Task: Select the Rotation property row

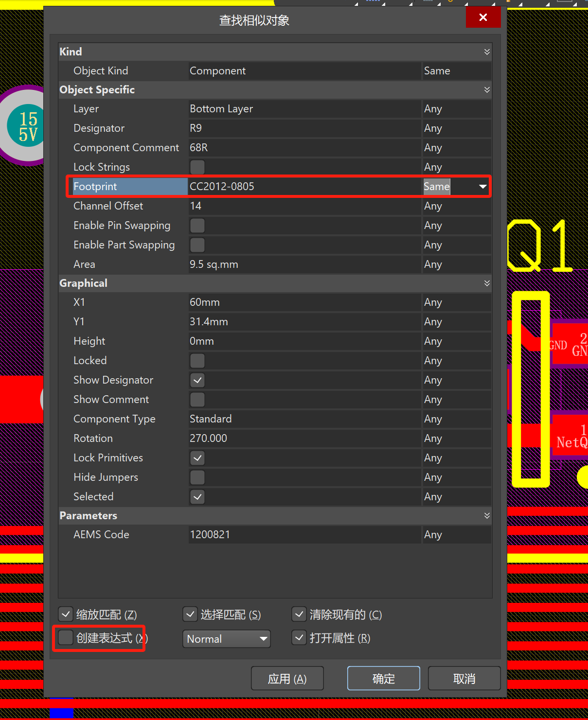Action: coord(93,439)
